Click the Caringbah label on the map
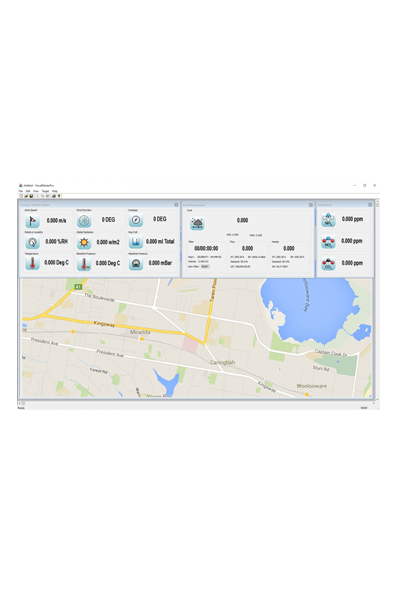The height and width of the screenshot is (600, 401). click(x=222, y=362)
